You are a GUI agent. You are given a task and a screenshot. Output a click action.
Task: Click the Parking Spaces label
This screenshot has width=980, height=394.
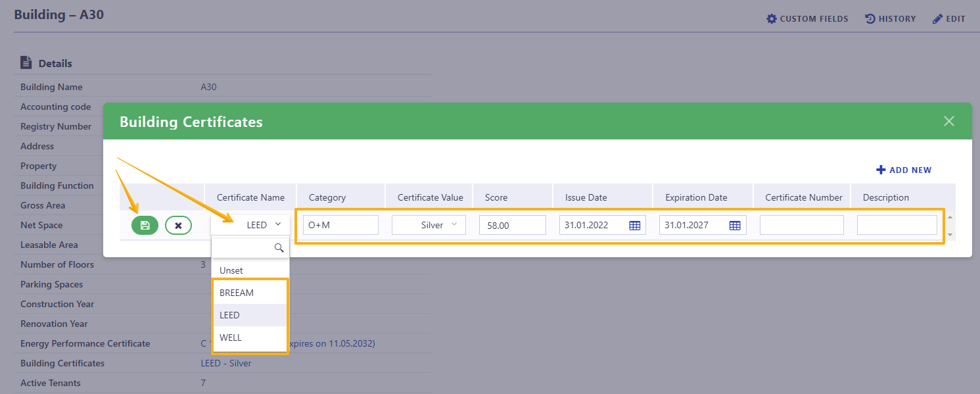coord(52,284)
